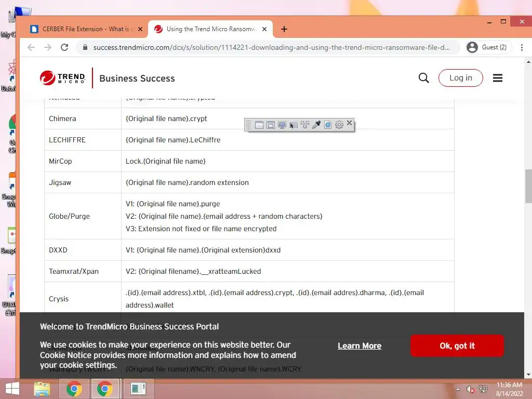Choose the freehand region capture tool
Screen dimensions: 532x399
(304, 125)
